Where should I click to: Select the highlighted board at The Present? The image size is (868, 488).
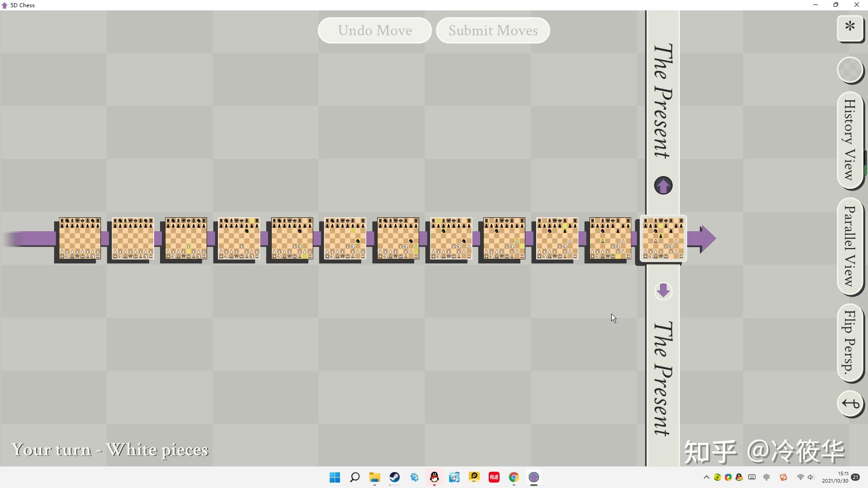click(662, 238)
